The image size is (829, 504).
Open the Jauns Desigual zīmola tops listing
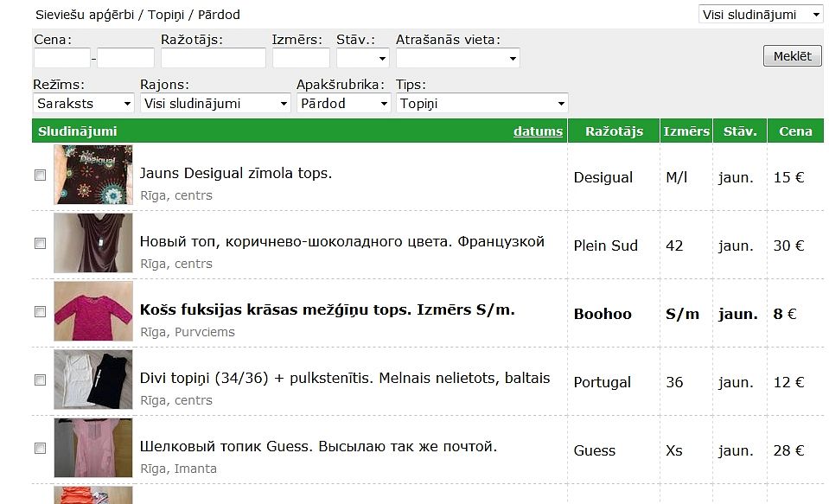click(236, 173)
